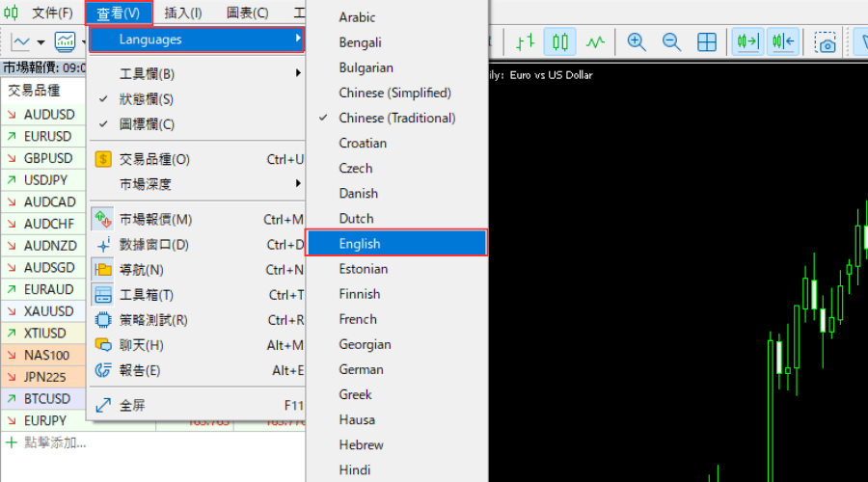
Task: Choose the checked Chinese (Traditional) language
Action: [396, 119]
